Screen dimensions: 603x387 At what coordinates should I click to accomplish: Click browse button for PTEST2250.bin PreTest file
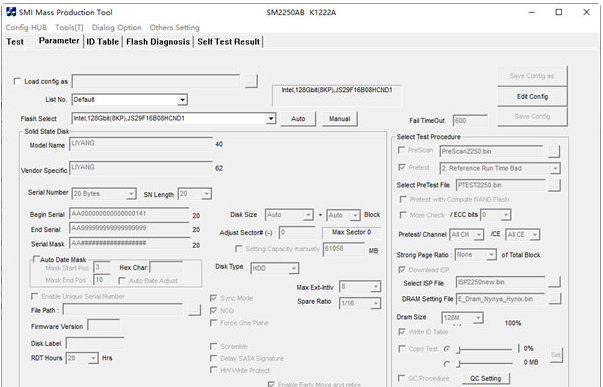click(554, 185)
